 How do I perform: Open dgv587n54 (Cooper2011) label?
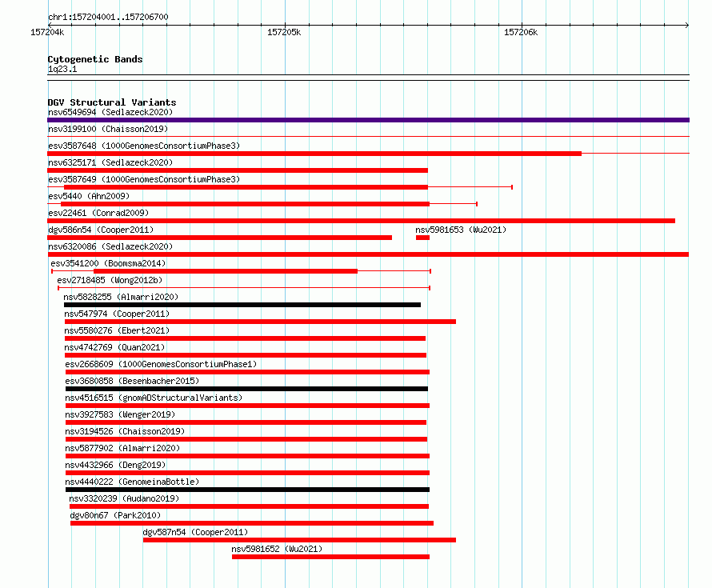(x=195, y=532)
